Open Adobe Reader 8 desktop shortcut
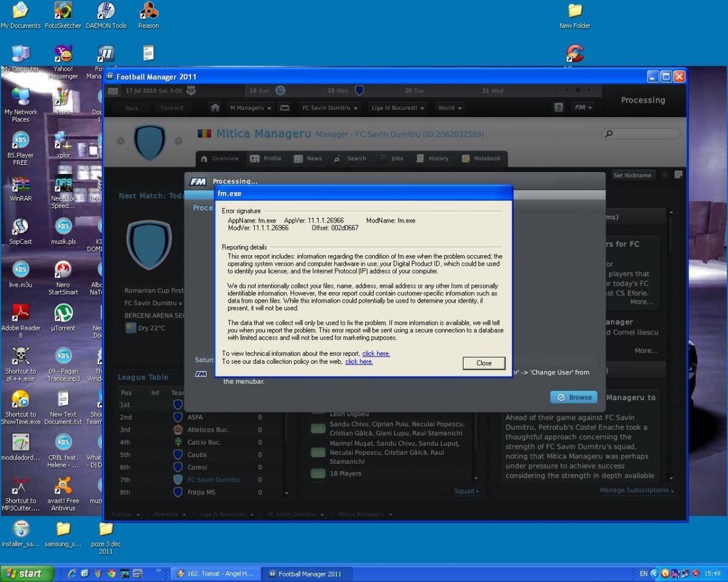Screen dimensions: 728x582 tap(21, 321)
